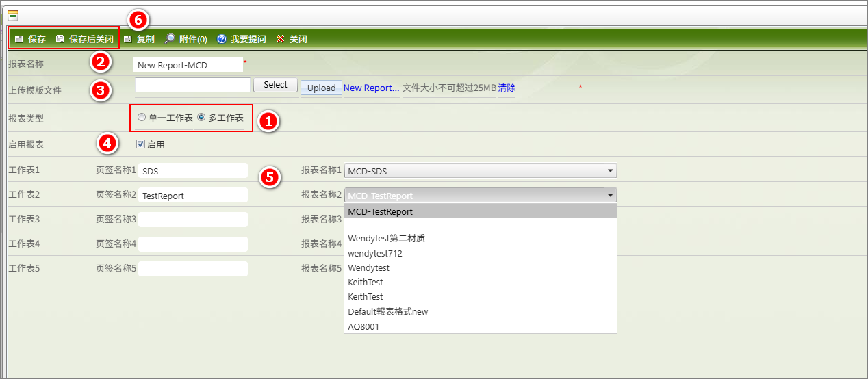Click the 附件 magnifier icon
This screenshot has width=868, height=379.
click(x=170, y=39)
